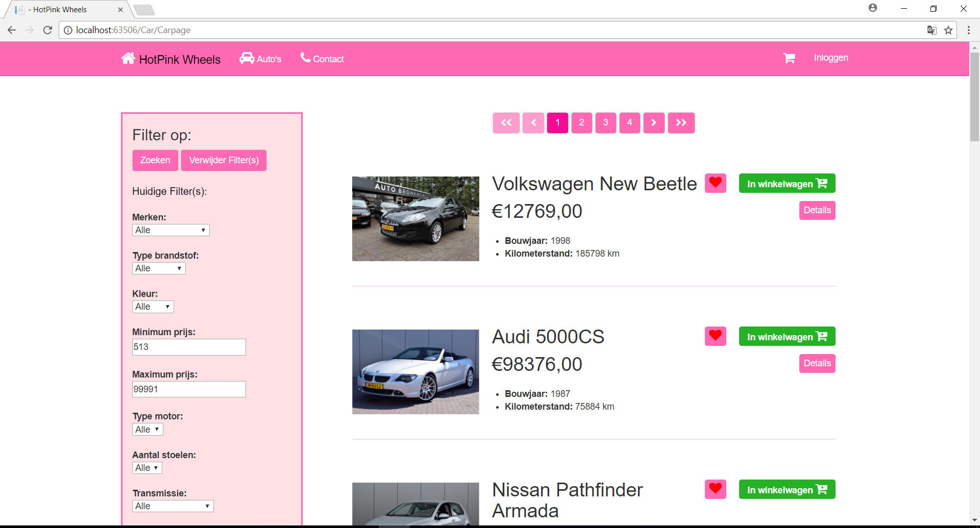Click the translate page icon

click(x=932, y=30)
